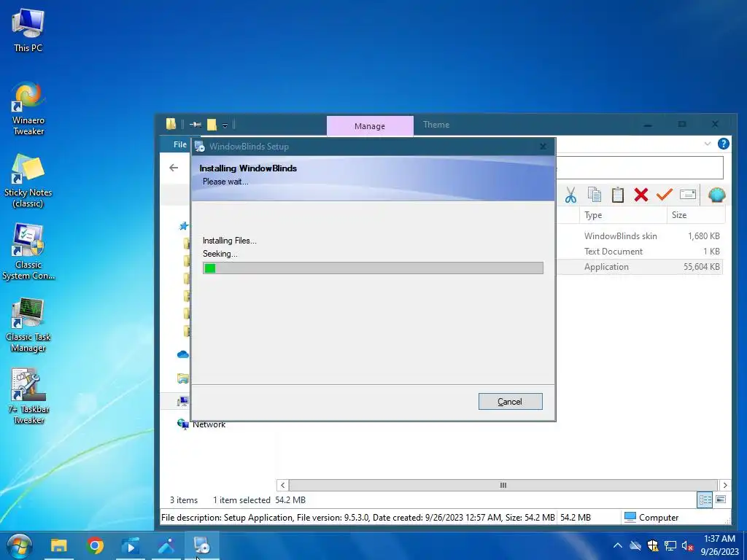Click the new folder icon in title bar
Image resolution: width=747 pixels, height=560 pixels.
(212, 125)
